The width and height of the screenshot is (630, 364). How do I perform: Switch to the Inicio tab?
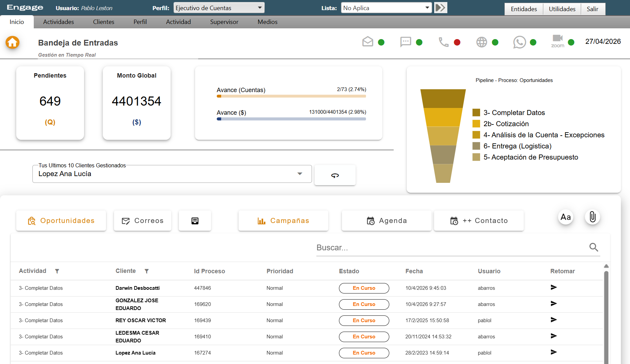17,22
